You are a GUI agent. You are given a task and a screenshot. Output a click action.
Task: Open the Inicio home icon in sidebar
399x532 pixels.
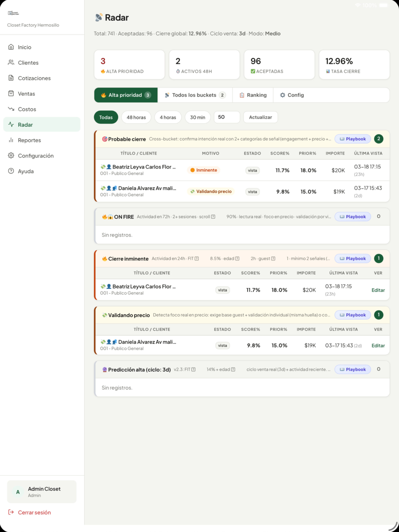(11, 47)
